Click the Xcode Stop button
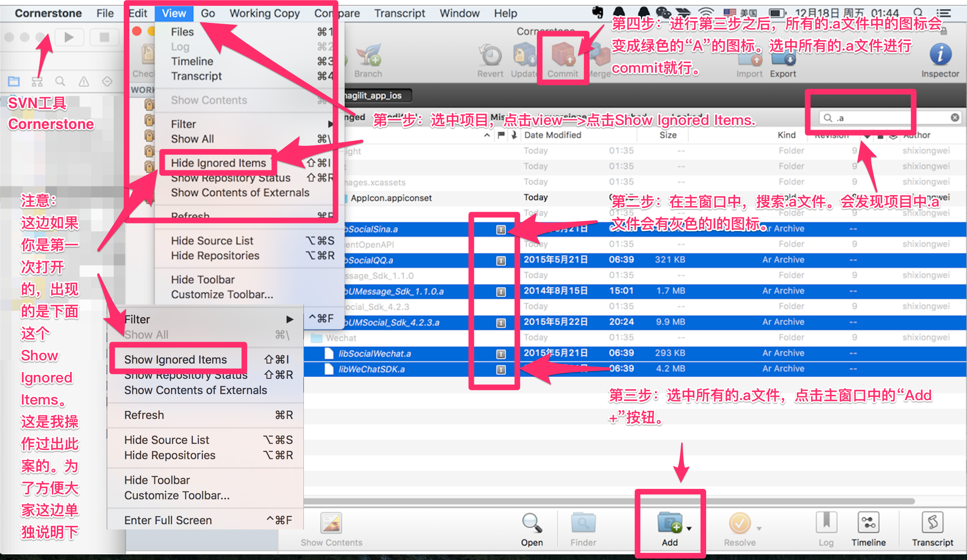Image resolution: width=967 pixels, height=560 pixels. pyautogui.click(x=104, y=37)
